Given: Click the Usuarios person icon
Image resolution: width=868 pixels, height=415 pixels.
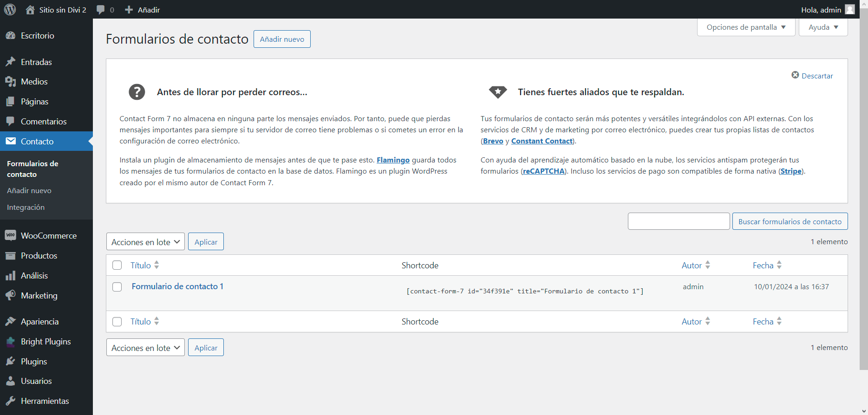Looking at the screenshot, I should tap(10, 381).
